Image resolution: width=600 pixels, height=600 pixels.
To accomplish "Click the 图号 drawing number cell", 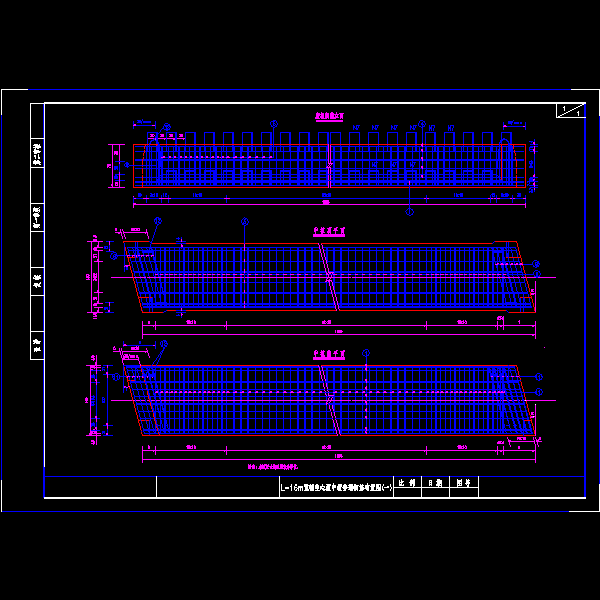I will 463,483.
